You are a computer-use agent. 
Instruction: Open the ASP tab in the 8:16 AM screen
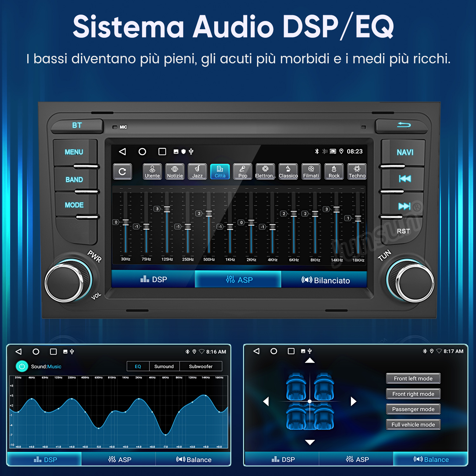[119, 459]
